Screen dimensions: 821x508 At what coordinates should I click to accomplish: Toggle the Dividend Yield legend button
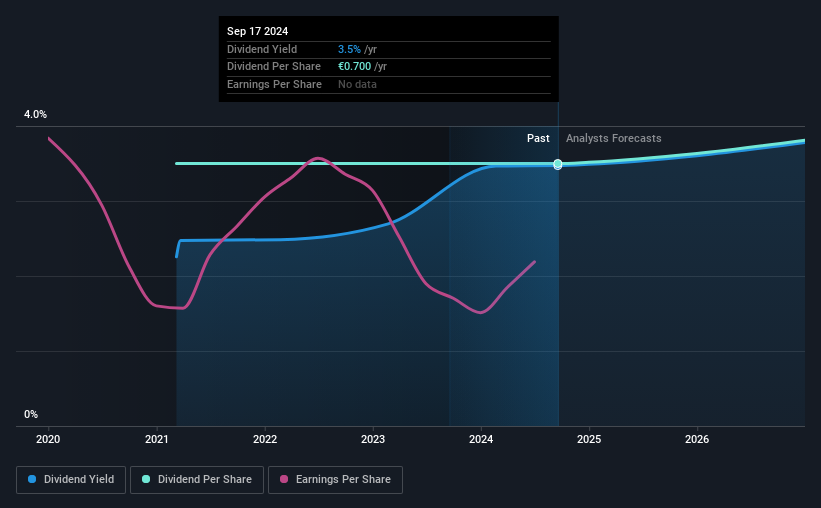[x=71, y=479]
